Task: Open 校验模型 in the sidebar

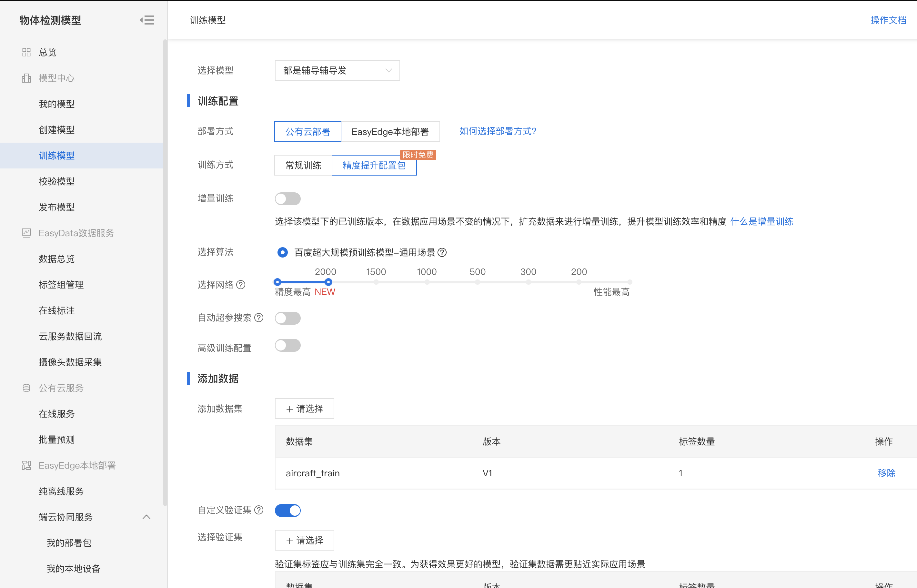Action: pos(56,181)
